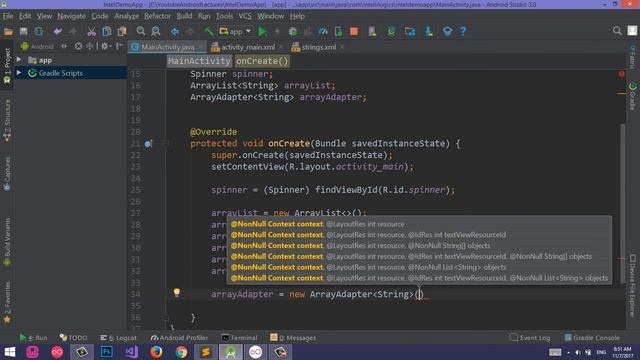
Task: Click the Debug app bug icon
Action: pyautogui.click(x=293, y=31)
